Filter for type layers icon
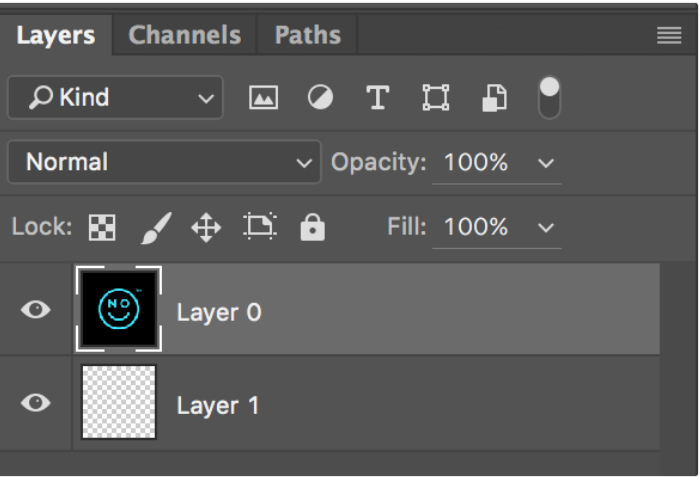 [377, 98]
